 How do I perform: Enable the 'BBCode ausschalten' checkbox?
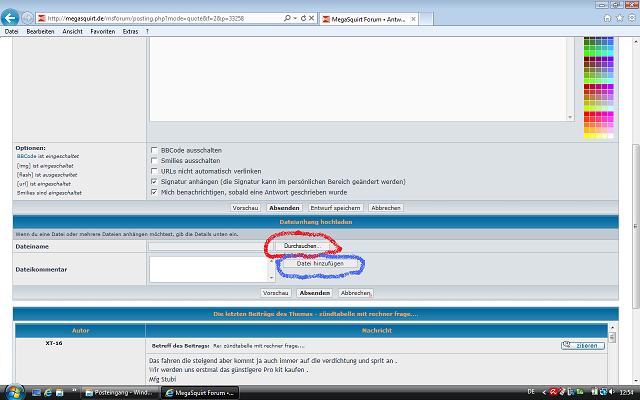point(153,150)
